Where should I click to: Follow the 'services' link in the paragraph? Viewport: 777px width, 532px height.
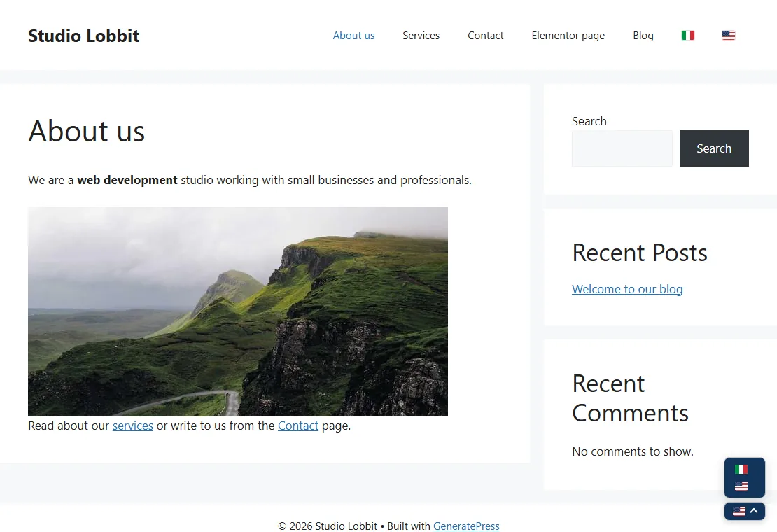coord(133,426)
